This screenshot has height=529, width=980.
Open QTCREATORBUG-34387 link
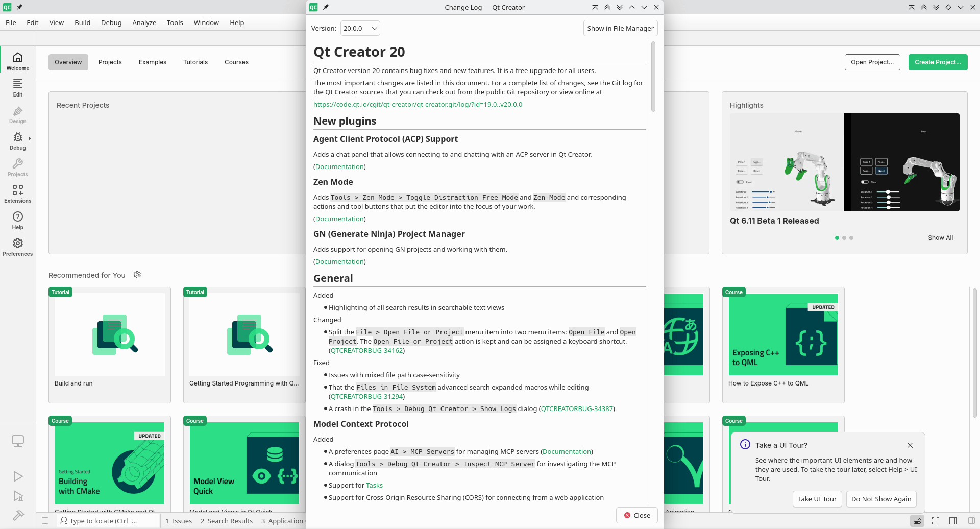(577, 408)
